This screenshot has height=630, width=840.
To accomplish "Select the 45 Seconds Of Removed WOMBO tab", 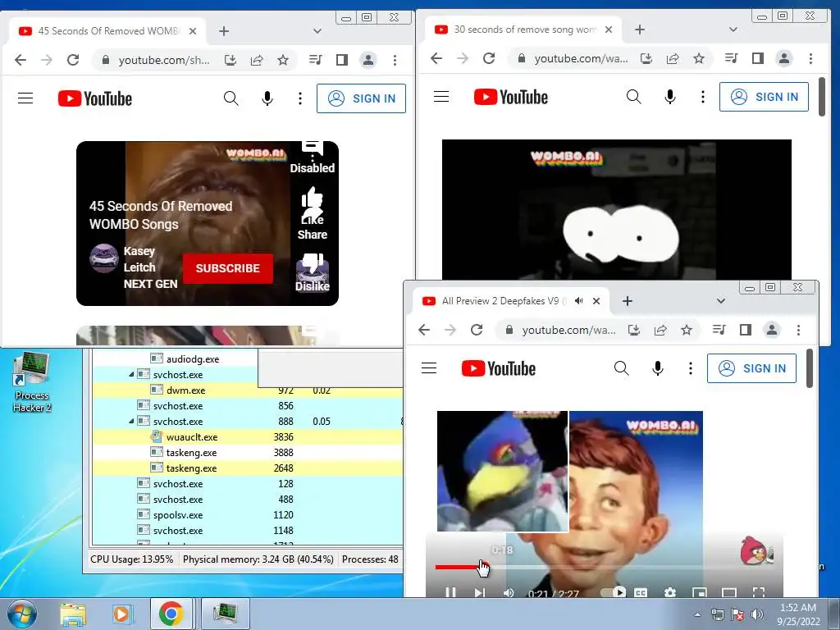I will pos(107,31).
